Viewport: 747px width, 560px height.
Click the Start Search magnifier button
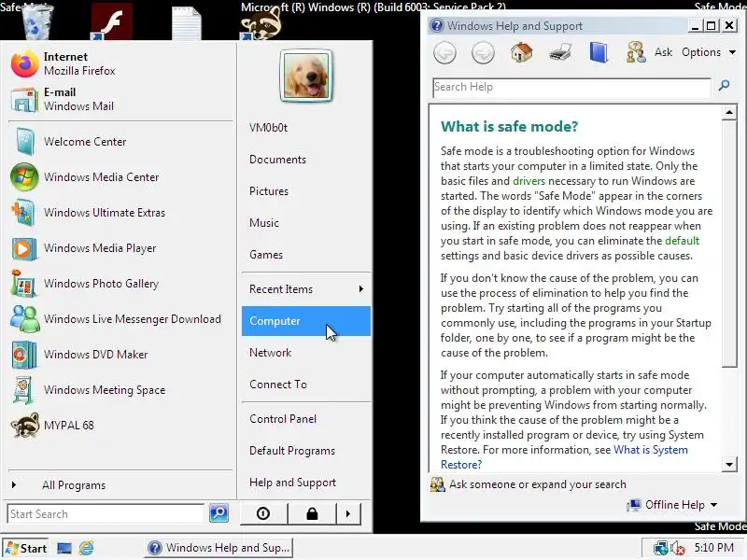point(218,512)
